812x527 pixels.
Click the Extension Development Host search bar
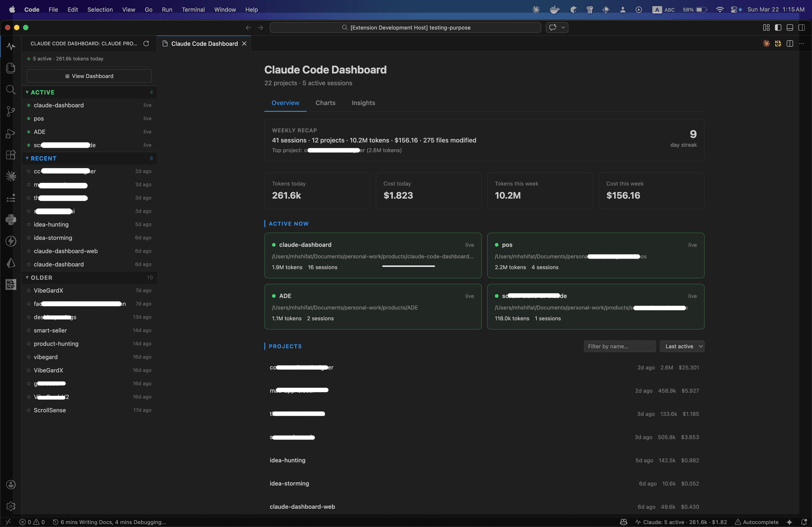coord(405,27)
